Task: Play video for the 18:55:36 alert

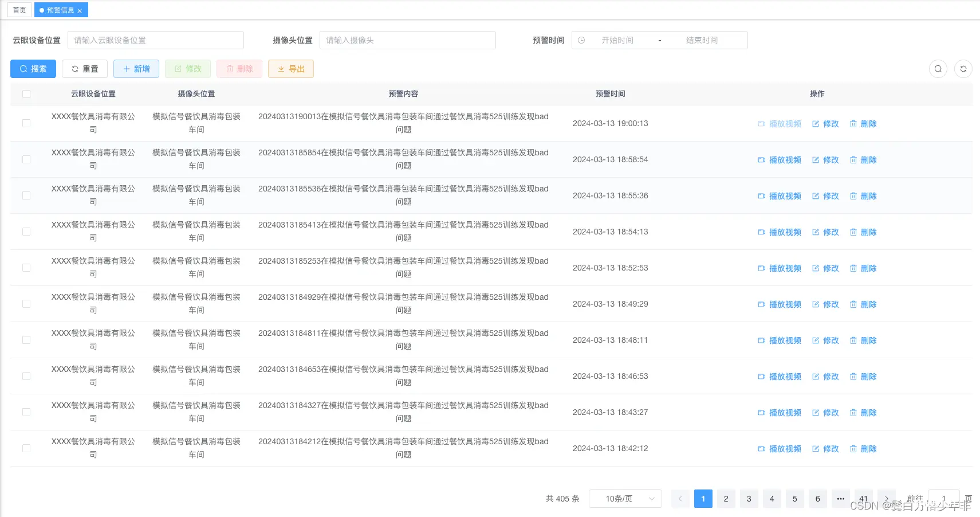Action: click(x=780, y=196)
